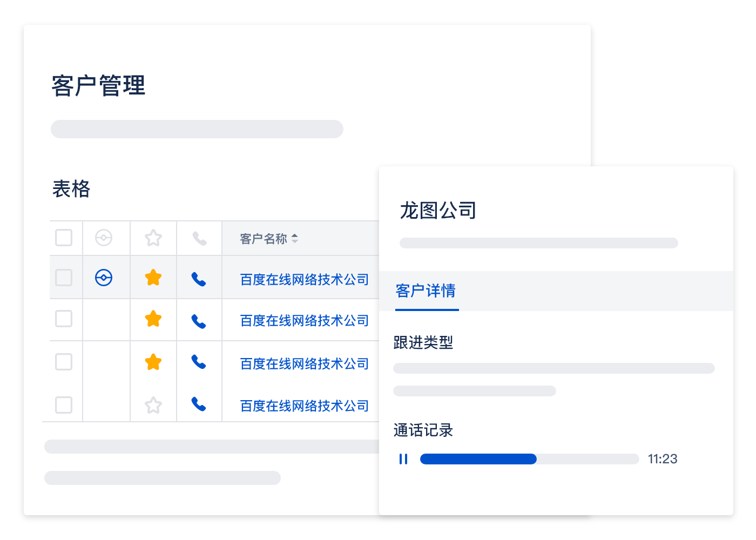756x540 pixels.
Task: Click the phone icon in fourth table row
Action: [199, 404]
